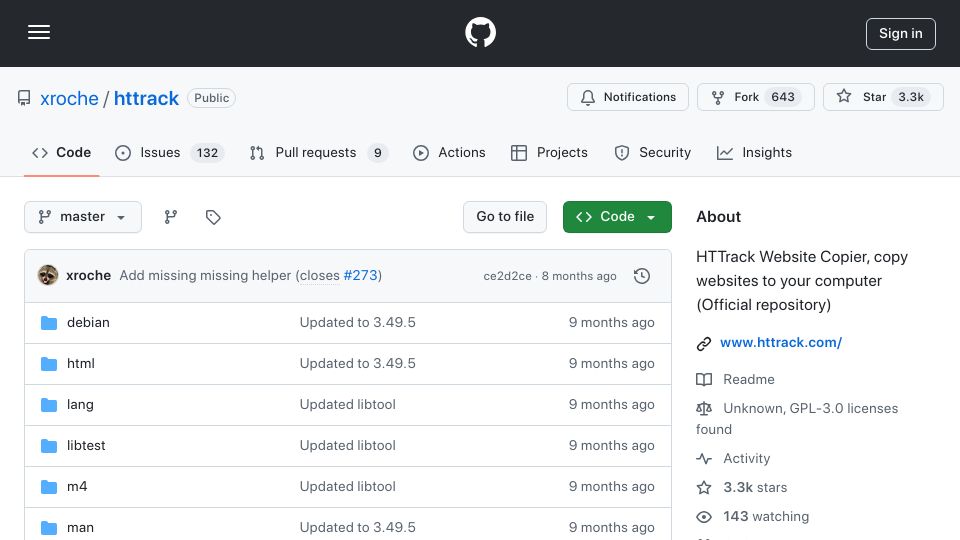Viewport: 960px width, 540px height.
Task: Open the Actions tab
Action: [x=449, y=152]
